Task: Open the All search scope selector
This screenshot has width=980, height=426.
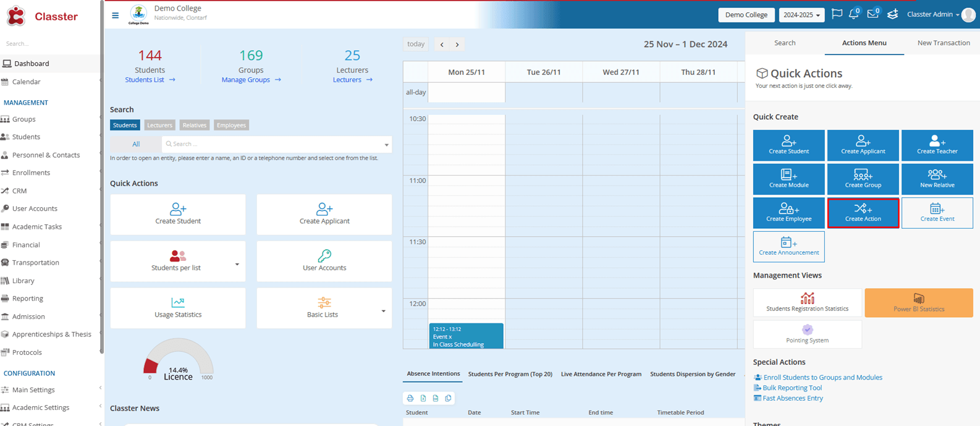Action: point(136,144)
